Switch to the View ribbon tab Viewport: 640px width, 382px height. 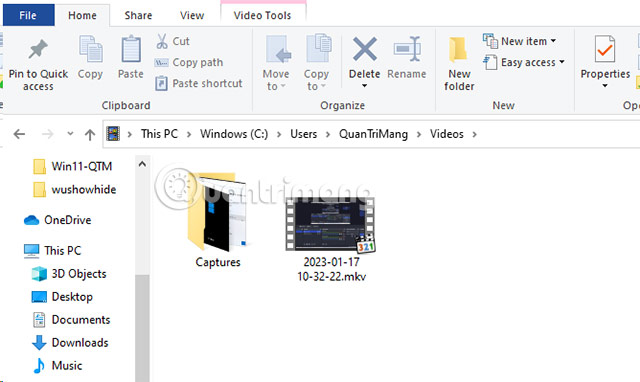click(192, 16)
